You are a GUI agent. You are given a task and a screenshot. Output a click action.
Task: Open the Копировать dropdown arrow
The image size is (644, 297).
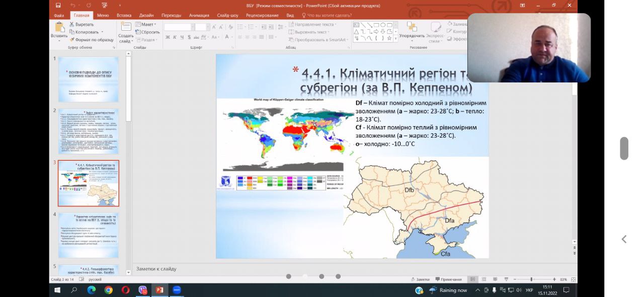click(x=102, y=32)
